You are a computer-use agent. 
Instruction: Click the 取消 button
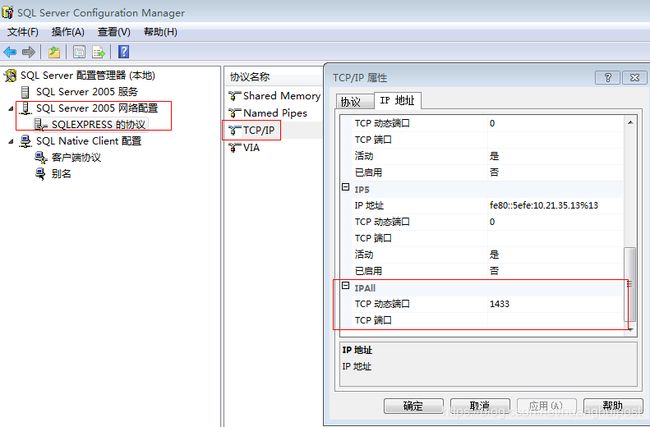pos(480,406)
